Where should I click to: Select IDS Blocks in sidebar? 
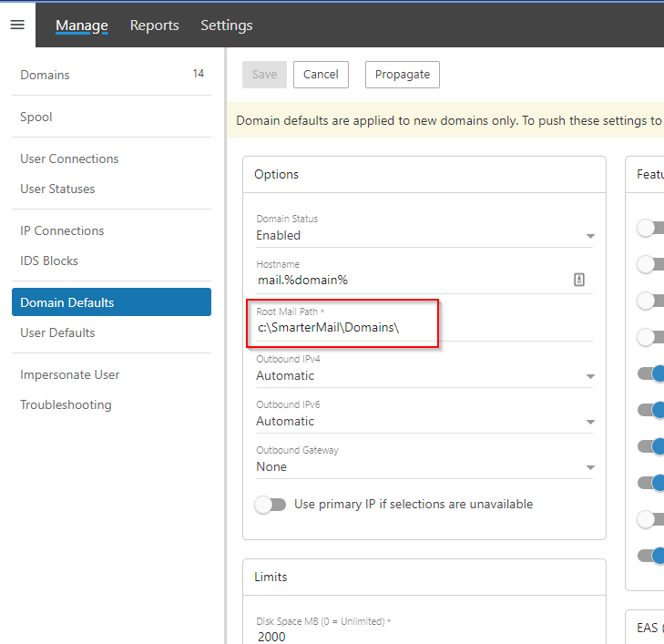(111, 261)
